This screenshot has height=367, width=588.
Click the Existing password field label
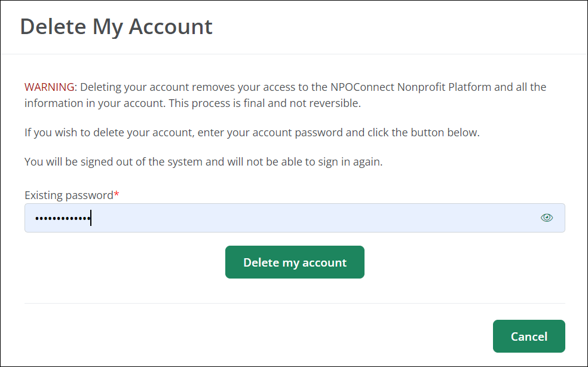pos(69,195)
